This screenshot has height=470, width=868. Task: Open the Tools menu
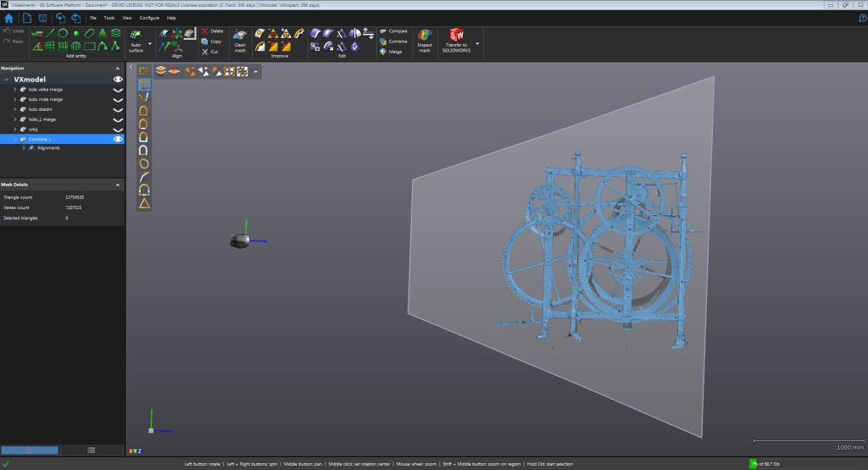(108, 17)
